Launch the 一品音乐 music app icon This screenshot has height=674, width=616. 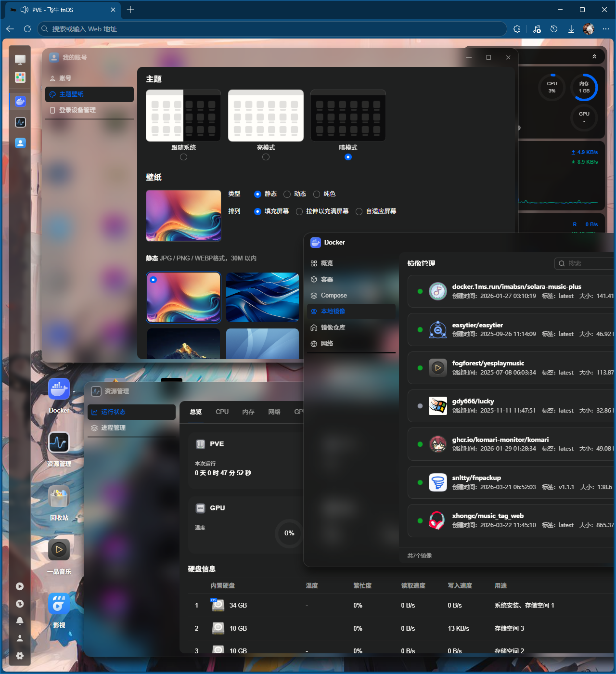pos(59,550)
